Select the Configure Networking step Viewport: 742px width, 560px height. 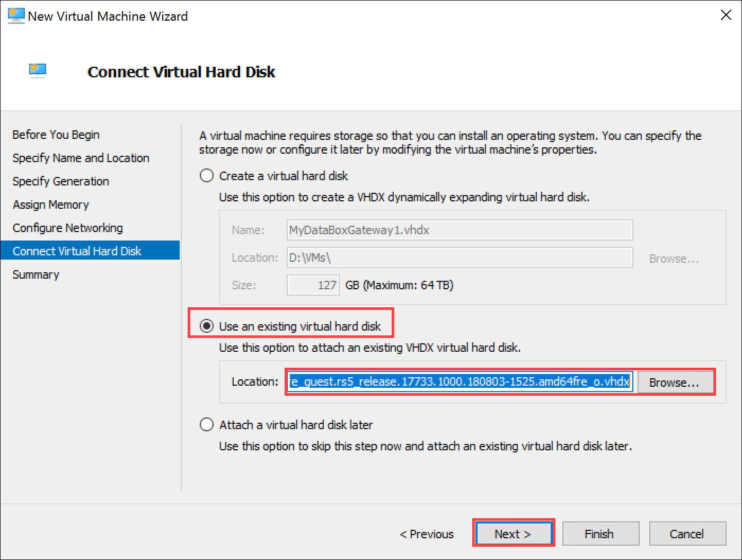pyautogui.click(x=67, y=228)
